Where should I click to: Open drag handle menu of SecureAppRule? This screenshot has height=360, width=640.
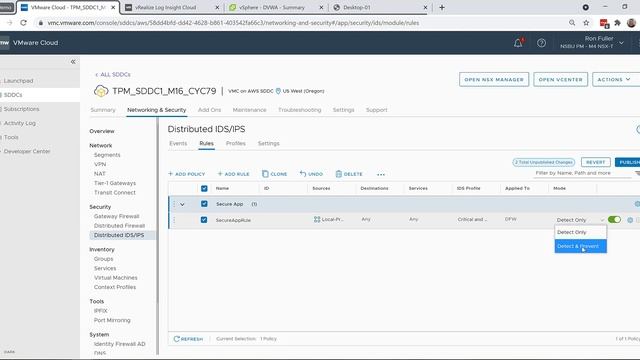pyautogui.click(x=174, y=220)
